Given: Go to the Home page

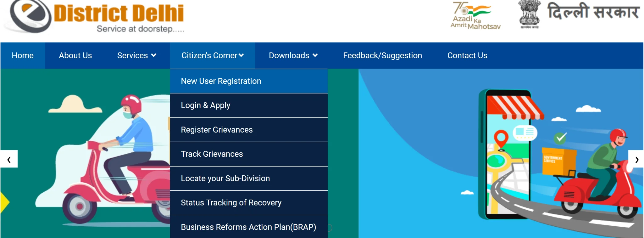Looking at the screenshot, I should (23, 55).
